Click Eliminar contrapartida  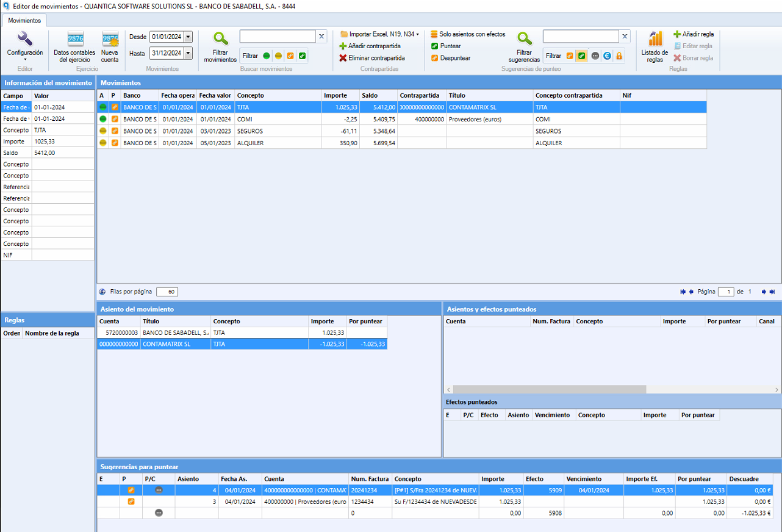coord(372,58)
